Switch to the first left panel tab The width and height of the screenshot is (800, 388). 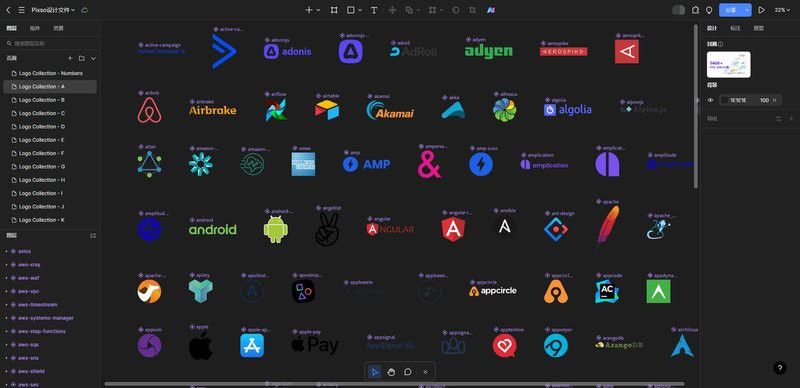pos(11,28)
